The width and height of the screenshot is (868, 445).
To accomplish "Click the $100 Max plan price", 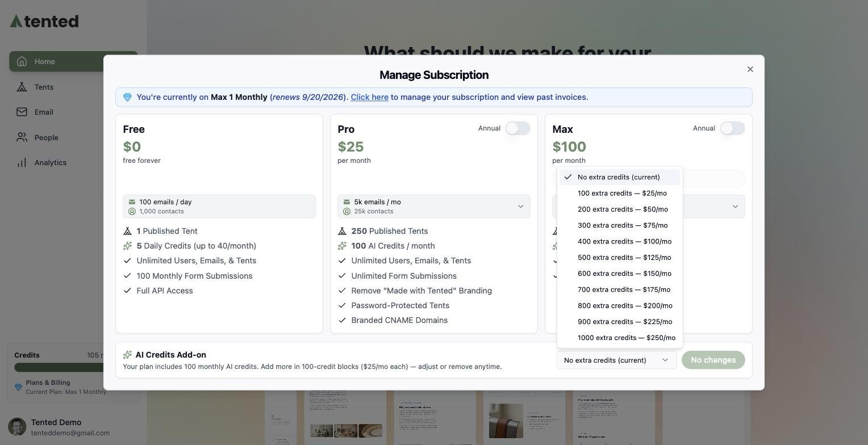I will 569,146.
